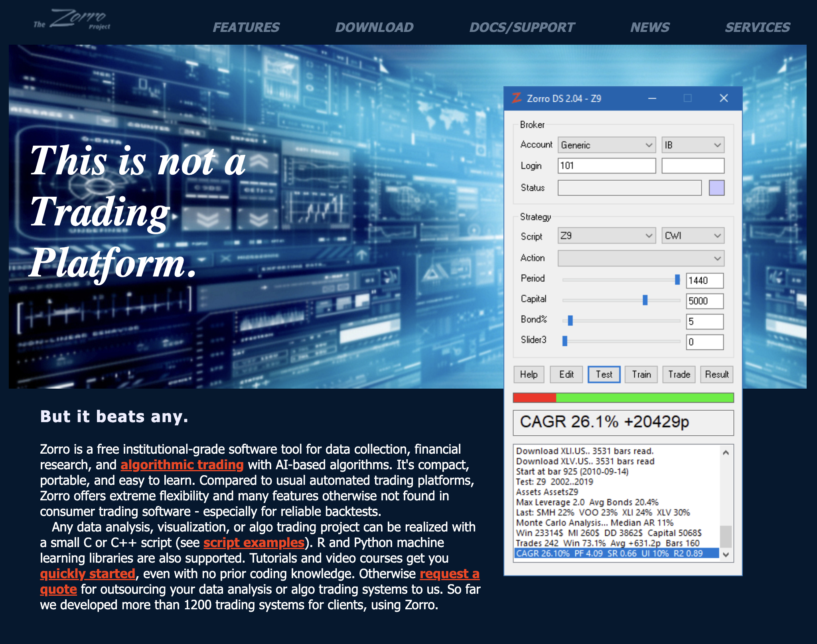Select the 'Max Leverage 2.0' log line
Screen dimensions: 817x644
coord(587,502)
